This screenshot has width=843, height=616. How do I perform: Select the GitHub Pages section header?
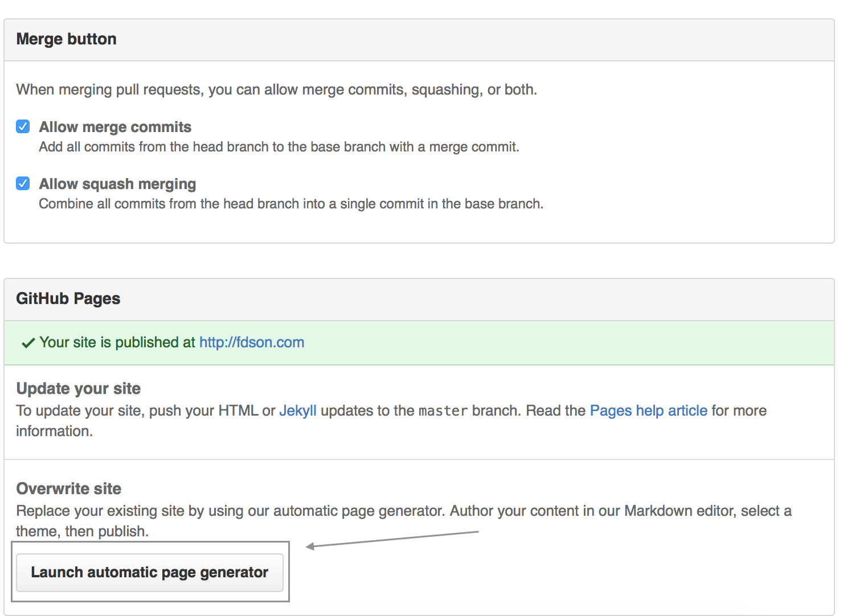68,299
